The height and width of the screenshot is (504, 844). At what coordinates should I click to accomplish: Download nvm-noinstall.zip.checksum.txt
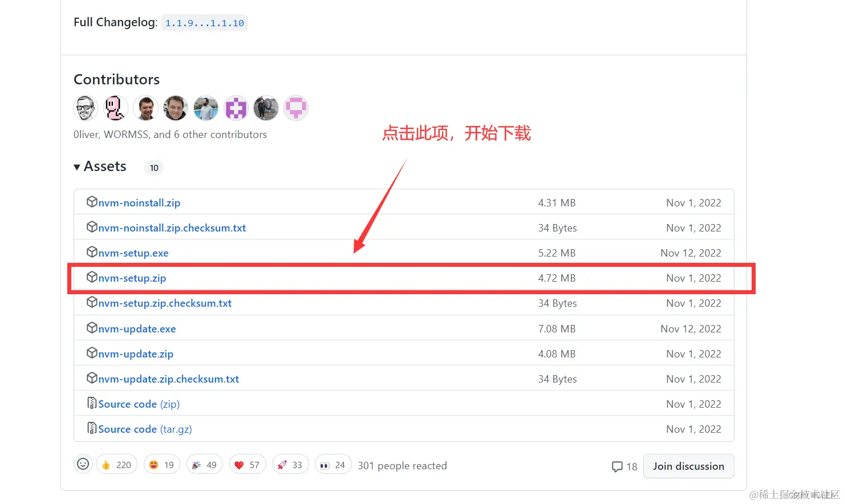tap(172, 228)
